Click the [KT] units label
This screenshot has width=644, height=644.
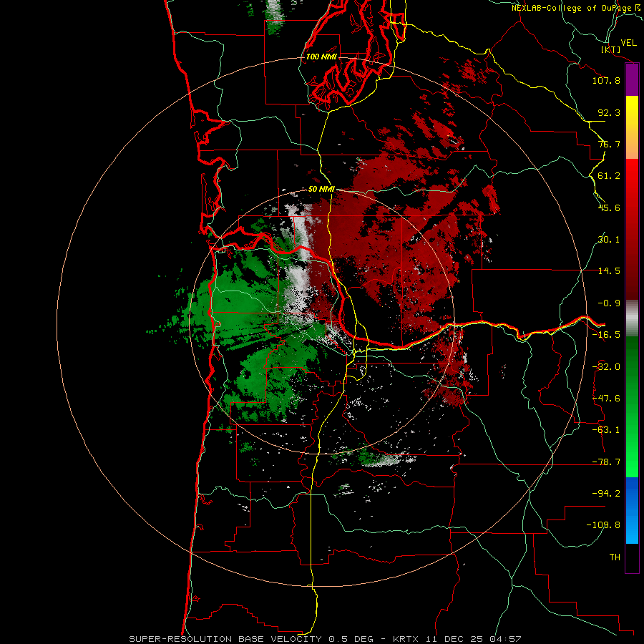point(611,49)
